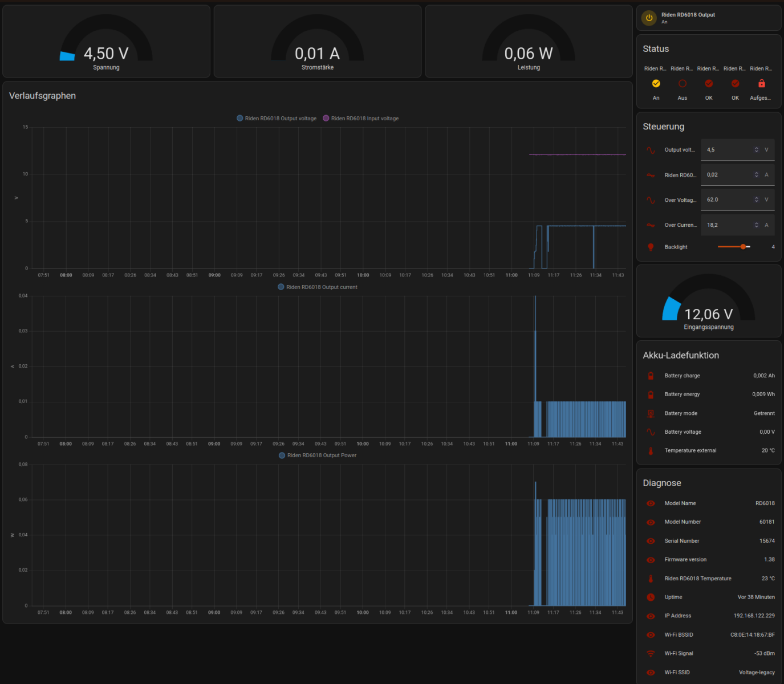Click the eye icon beside Model Number
Image resolution: width=784 pixels, height=684 pixels.
pyautogui.click(x=651, y=522)
